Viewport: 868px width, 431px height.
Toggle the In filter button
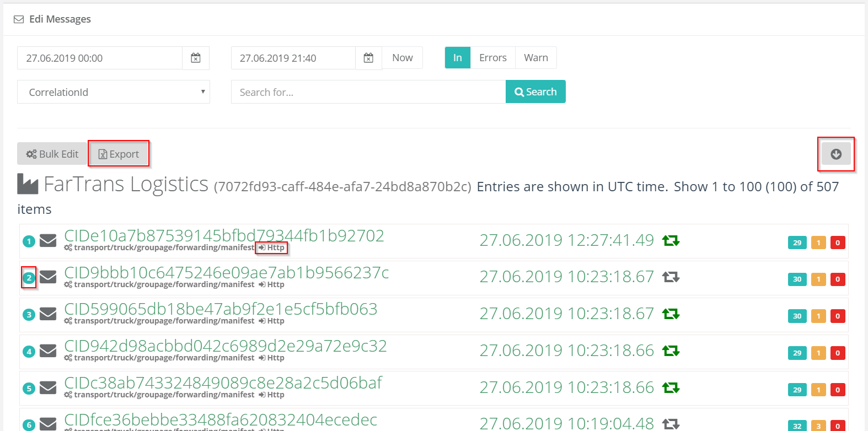pyautogui.click(x=457, y=58)
